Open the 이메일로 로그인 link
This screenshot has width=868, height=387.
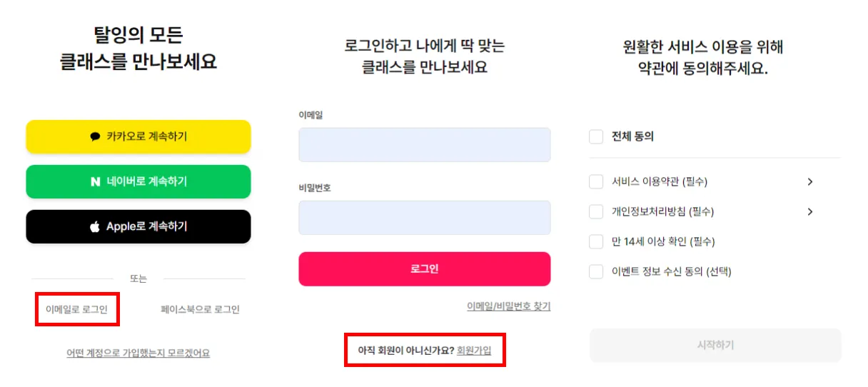(x=76, y=309)
